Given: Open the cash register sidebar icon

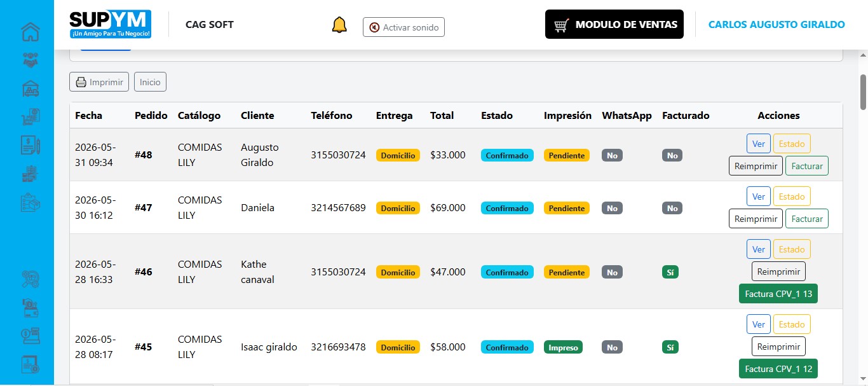Looking at the screenshot, I should pos(31,336).
